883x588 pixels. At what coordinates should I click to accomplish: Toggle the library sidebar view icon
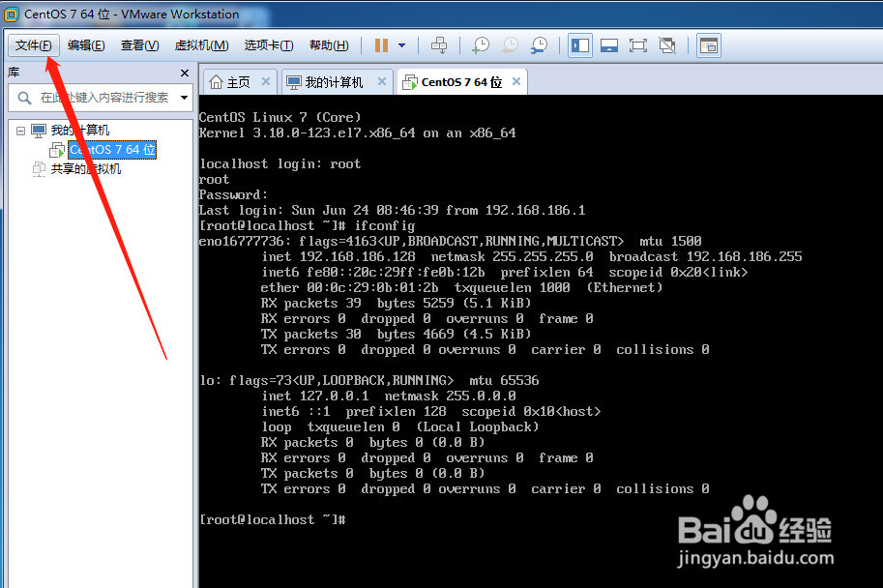pos(580,45)
